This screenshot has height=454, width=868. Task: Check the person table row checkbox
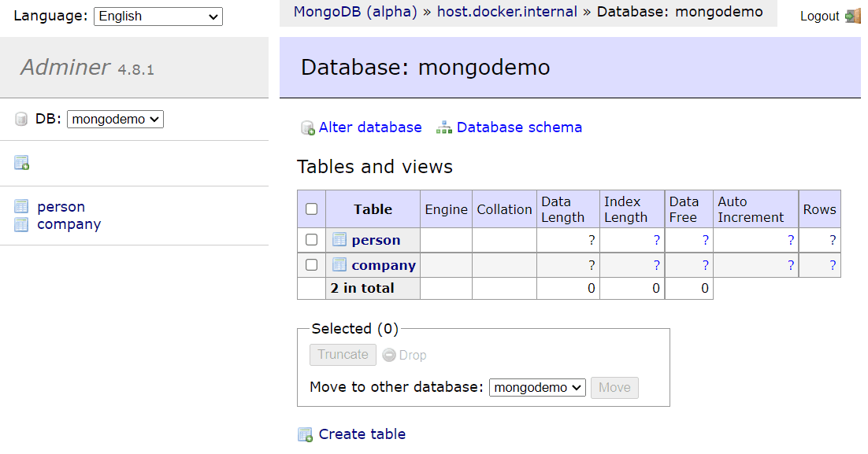pos(311,240)
